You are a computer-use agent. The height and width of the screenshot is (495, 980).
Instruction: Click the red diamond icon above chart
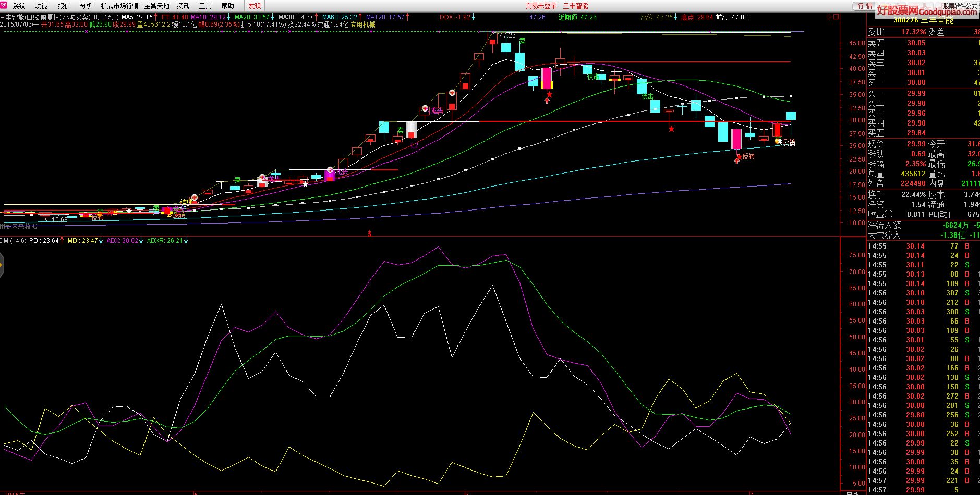pyautogui.click(x=829, y=17)
